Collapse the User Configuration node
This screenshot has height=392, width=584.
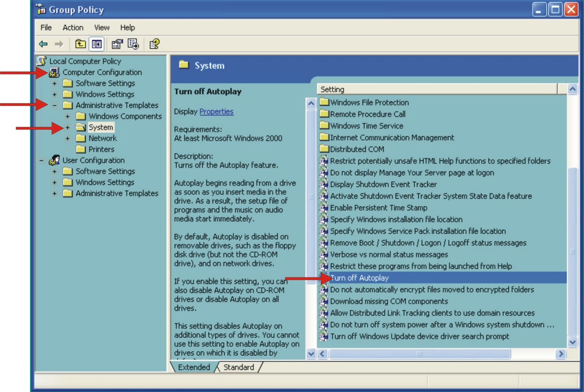click(41, 160)
